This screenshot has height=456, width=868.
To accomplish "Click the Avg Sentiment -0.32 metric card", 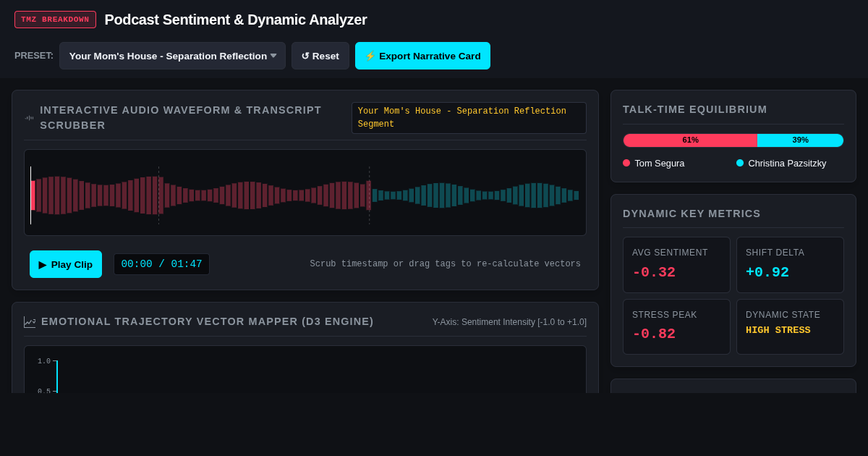I will [x=676, y=265].
